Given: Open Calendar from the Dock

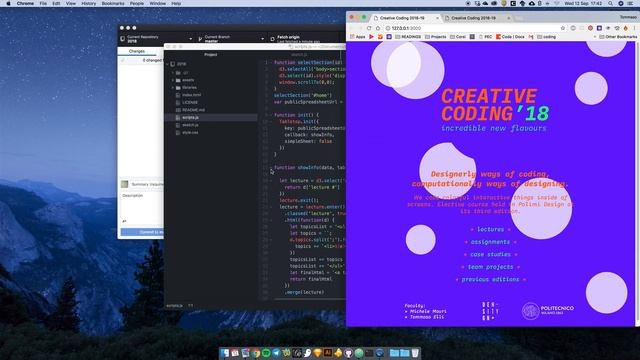Looking at the screenshot, I should pos(235,353).
